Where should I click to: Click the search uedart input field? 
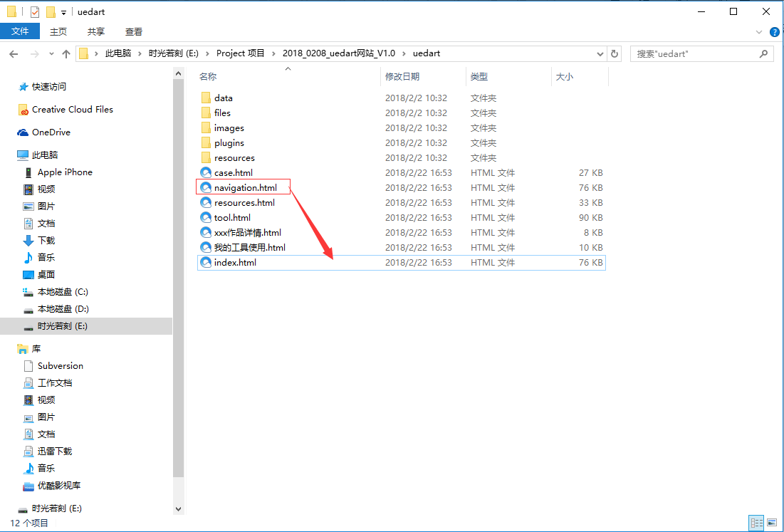point(694,53)
